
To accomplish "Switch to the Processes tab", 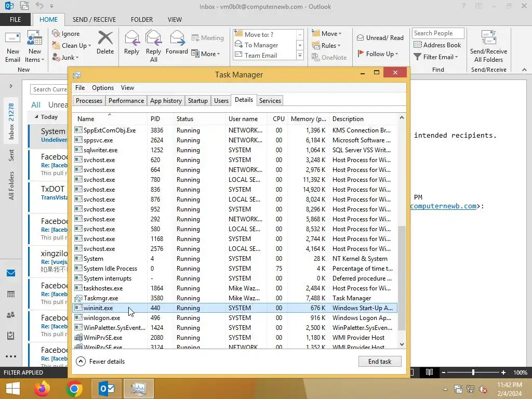I will (x=89, y=101).
